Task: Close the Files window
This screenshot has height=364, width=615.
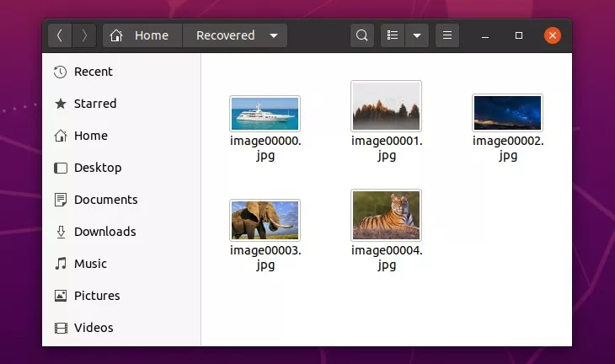Action: tap(553, 35)
